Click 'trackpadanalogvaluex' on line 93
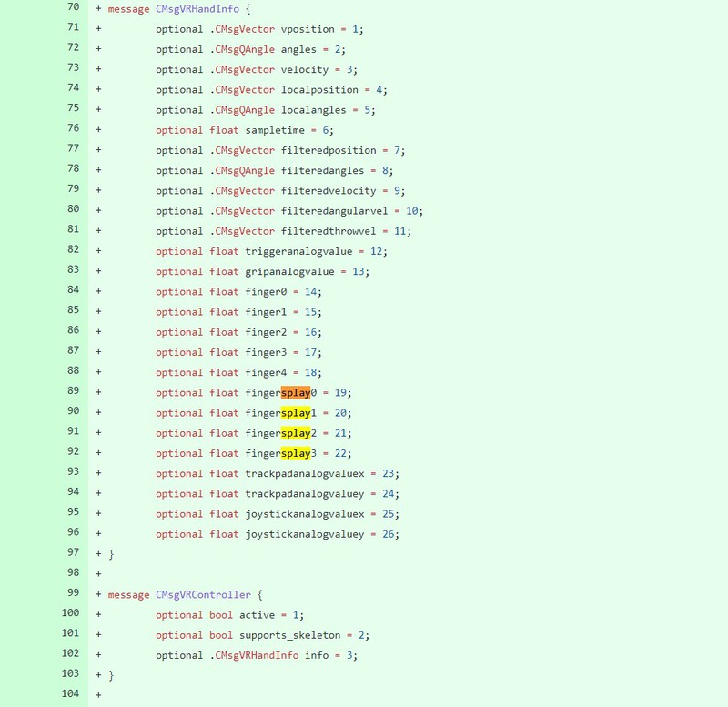The height and width of the screenshot is (707, 728). pos(305,473)
